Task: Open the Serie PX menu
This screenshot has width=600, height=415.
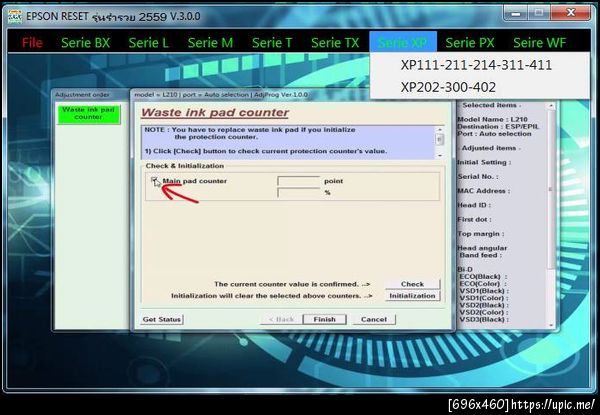Action: point(470,42)
